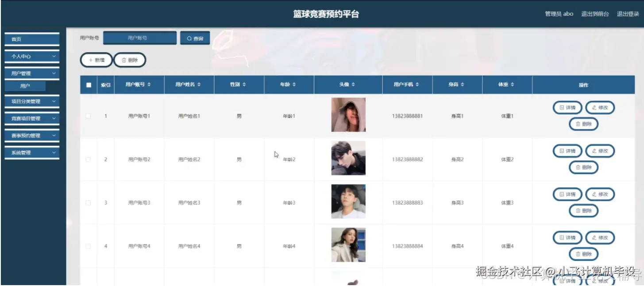The image size is (644, 286).
Task: Click 删除 for row 用户账号4
Action: coord(584,254)
